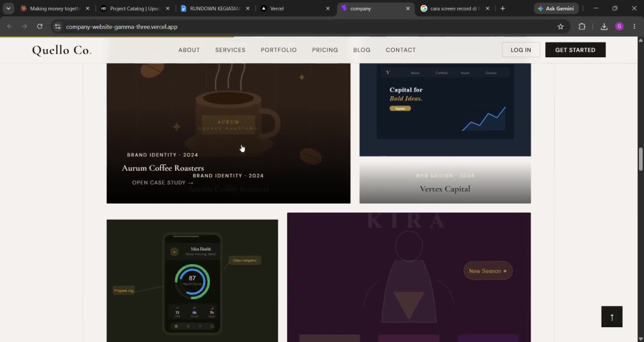Open the 'OPEN CASE STUDY' link
This screenshot has height=342, width=644.
click(163, 183)
